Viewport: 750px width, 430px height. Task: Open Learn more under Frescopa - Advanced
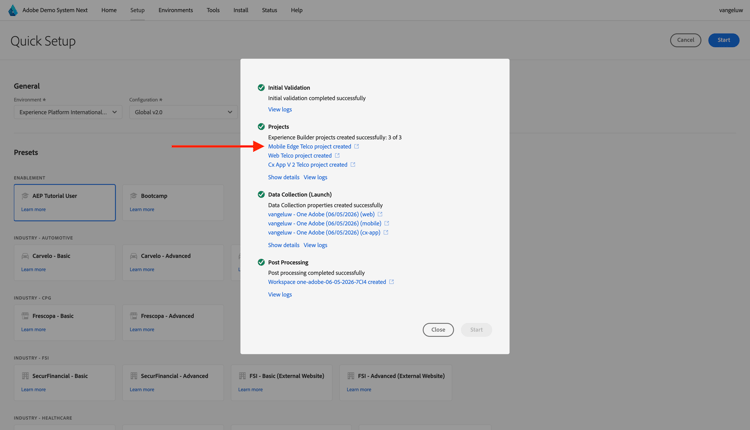pos(142,330)
